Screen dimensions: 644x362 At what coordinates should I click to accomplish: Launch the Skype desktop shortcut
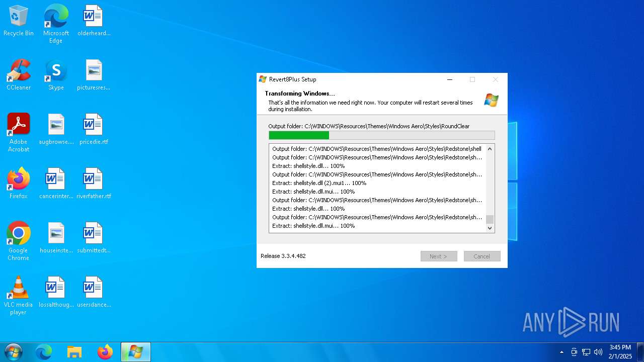pos(56,75)
